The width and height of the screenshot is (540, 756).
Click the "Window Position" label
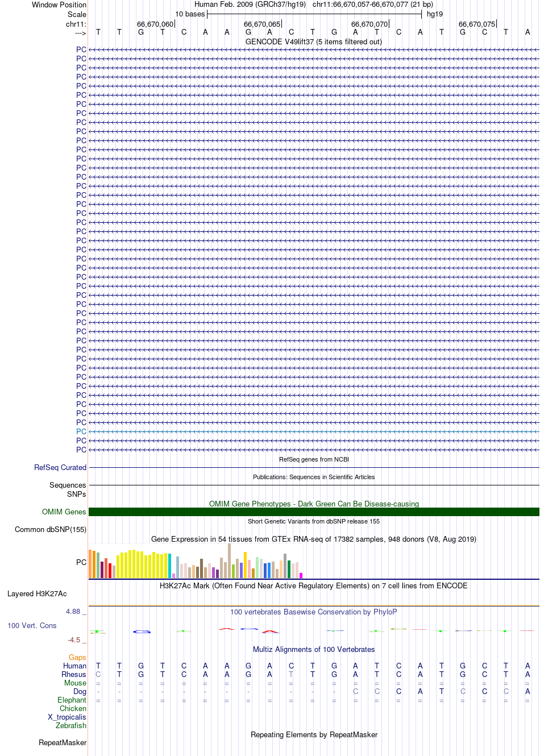click(59, 5)
